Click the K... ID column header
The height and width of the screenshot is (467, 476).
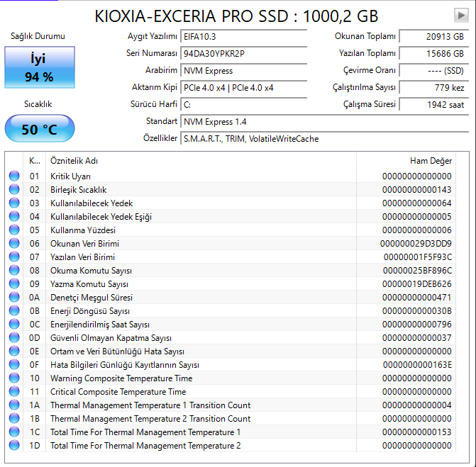pos(34,161)
